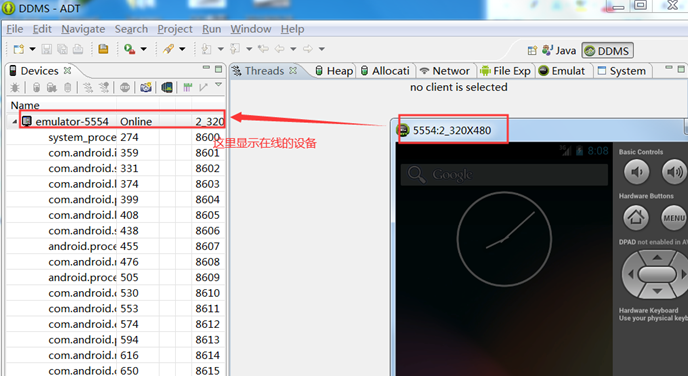688x376 pixels.
Task: Open the Help menu
Action: [292, 29]
